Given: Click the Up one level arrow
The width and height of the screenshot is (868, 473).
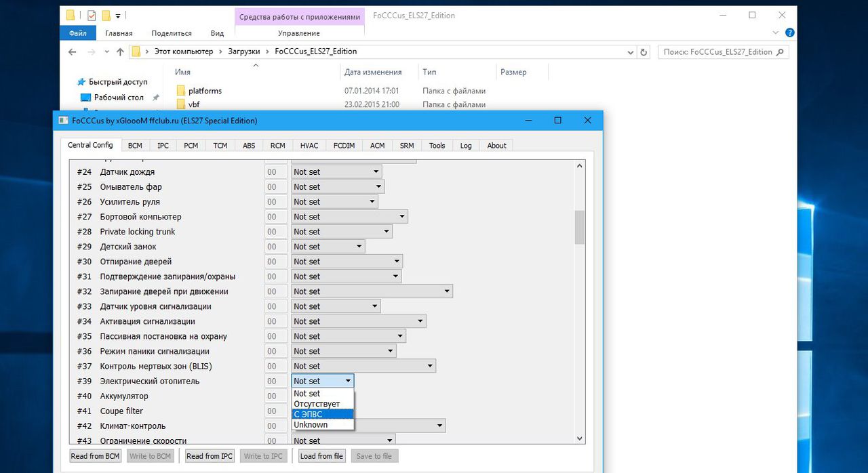Looking at the screenshot, I should [x=120, y=52].
